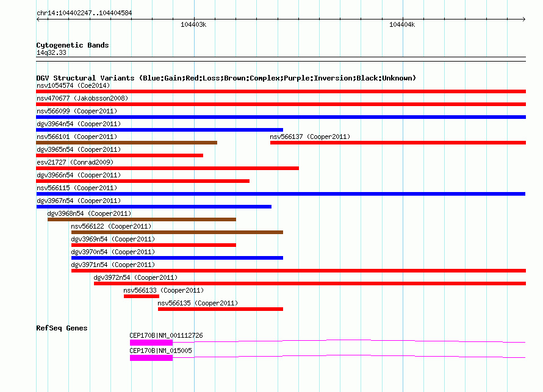Open variant dgv3965n54 (Cooper2011) label
This screenshot has height=392, width=543.
(79, 149)
